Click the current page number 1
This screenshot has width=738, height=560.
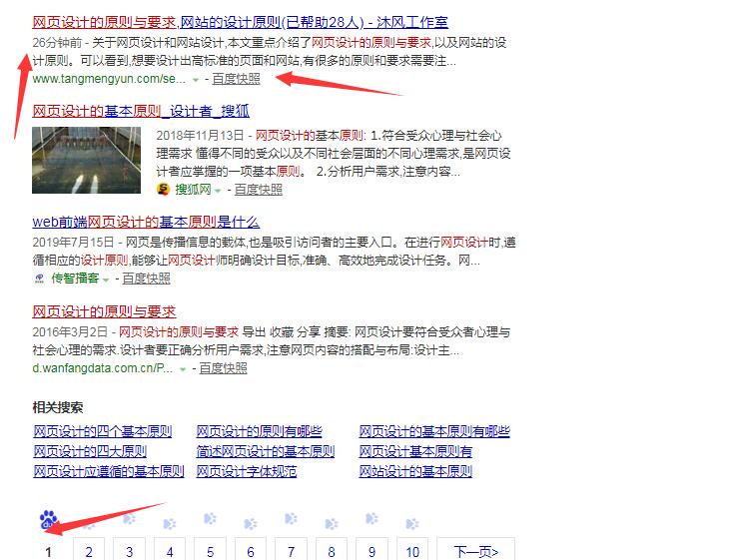(x=49, y=552)
